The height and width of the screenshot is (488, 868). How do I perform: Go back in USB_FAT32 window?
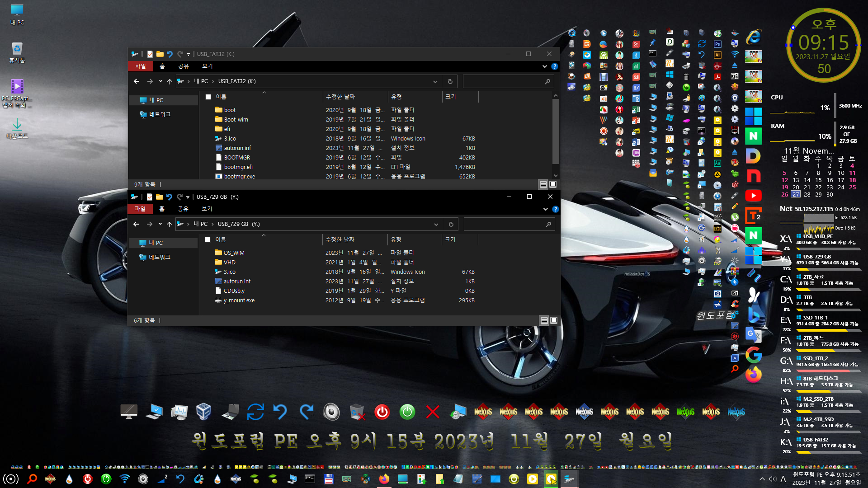tap(137, 81)
